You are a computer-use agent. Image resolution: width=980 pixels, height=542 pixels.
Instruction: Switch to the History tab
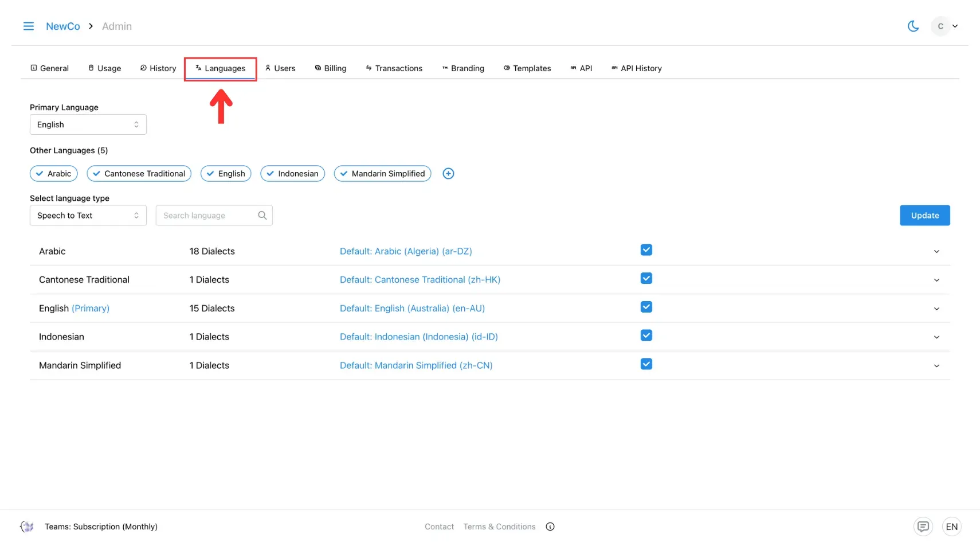click(x=158, y=68)
